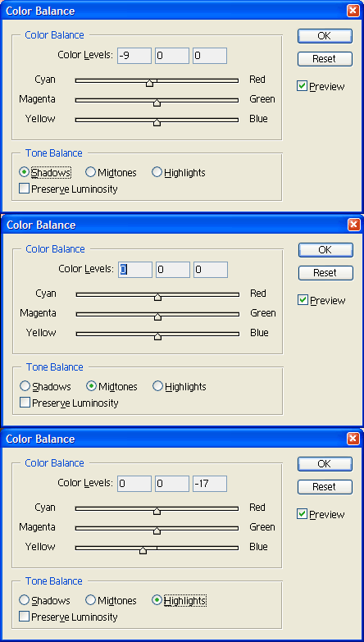Screen dimensions: 364x642
Task: Select Shadows radio in the Midtones-selected dialog
Action: coord(25,386)
